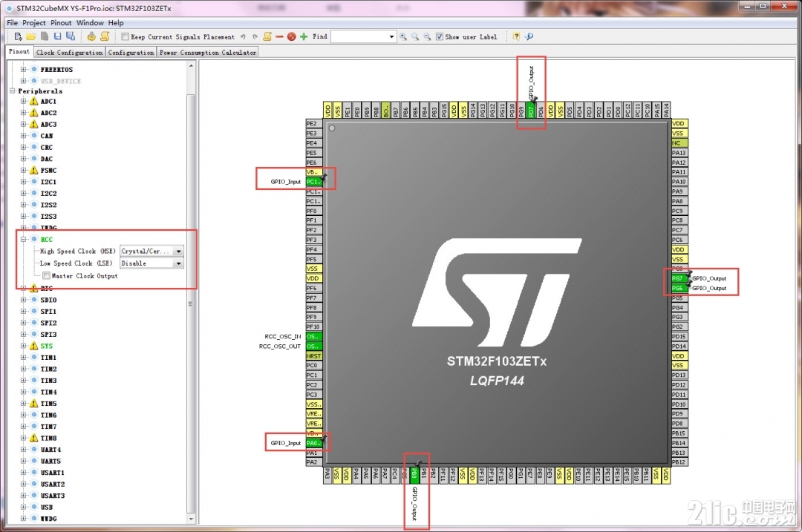
Task: Click the Generate Report icon
Action: [105, 36]
